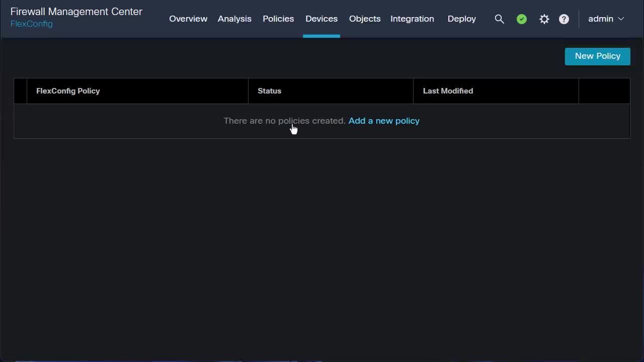Follow the 'Add a new policy' link

click(384, 121)
